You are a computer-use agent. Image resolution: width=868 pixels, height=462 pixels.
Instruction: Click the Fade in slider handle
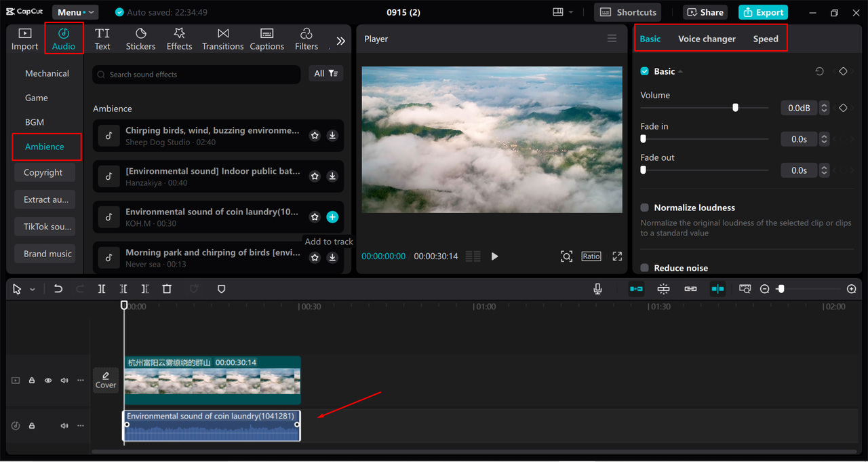(x=644, y=138)
